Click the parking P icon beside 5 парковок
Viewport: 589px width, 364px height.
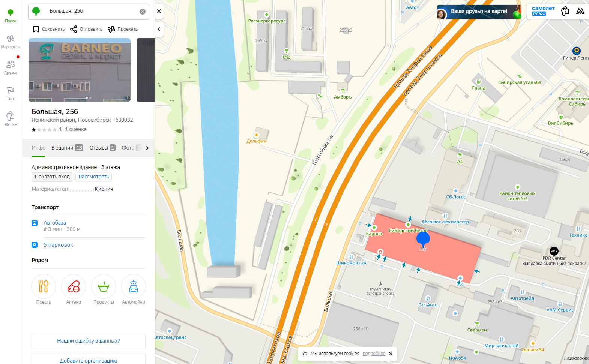coord(35,245)
